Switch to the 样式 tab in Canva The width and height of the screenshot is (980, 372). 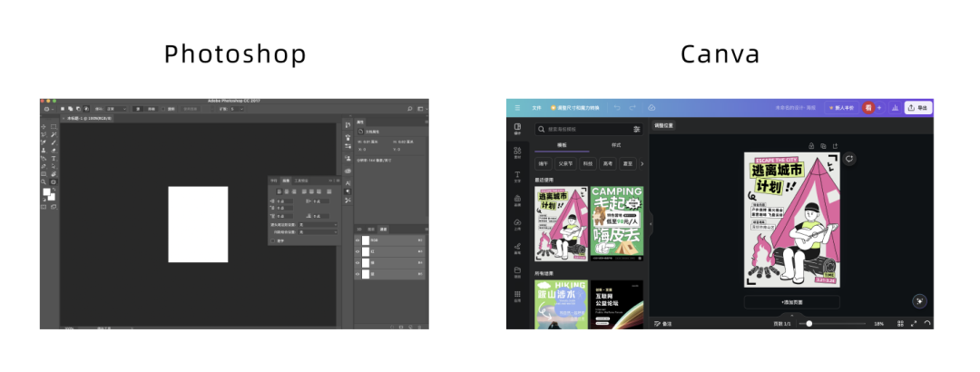pyautogui.click(x=616, y=145)
